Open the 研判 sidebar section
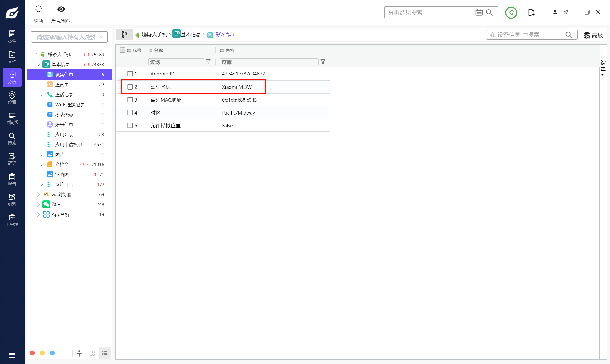 click(x=12, y=200)
